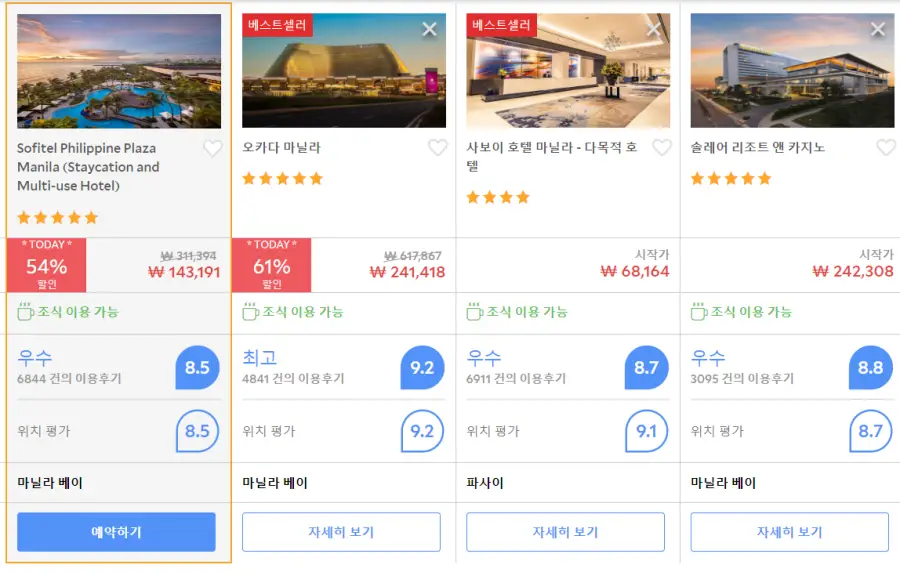
Task: Remove 사보이 호텔 마닐라 from comparison with X
Action: 654,29
